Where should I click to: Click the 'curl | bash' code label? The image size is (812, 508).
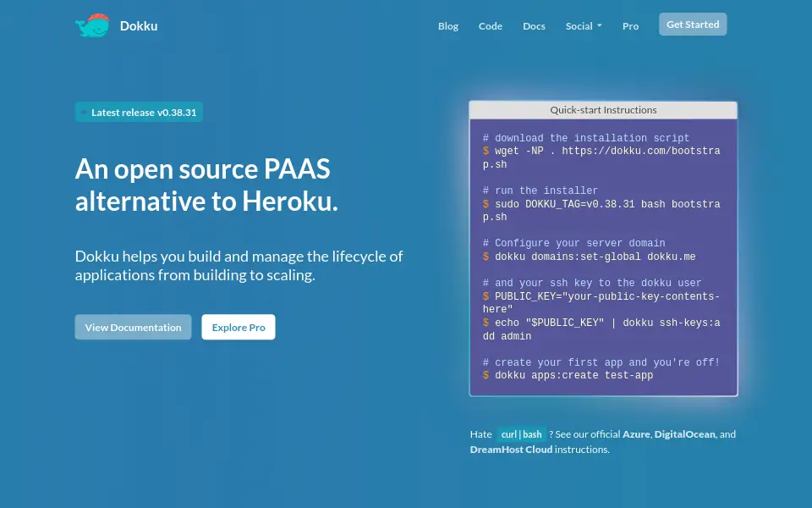(522, 434)
